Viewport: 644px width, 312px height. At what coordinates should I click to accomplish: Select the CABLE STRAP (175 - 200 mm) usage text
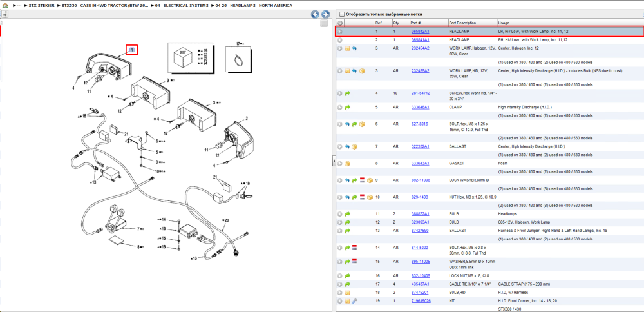point(524,284)
